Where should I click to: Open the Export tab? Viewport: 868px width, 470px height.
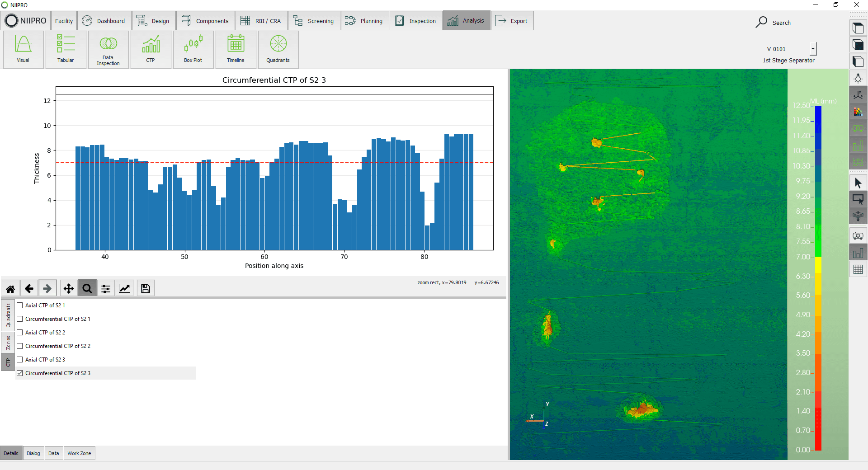[x=512, y=21]
